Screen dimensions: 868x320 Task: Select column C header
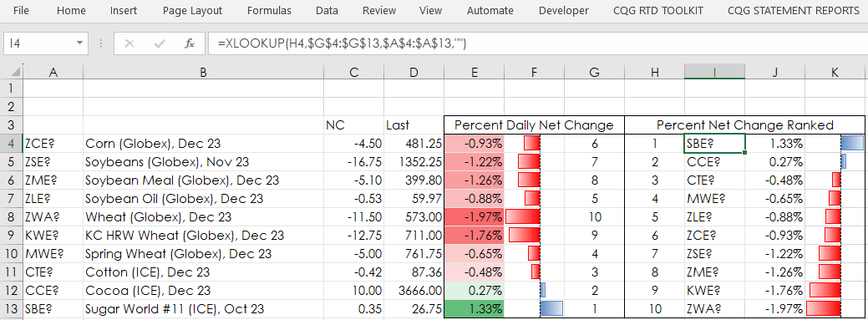(x=353, y=71)
